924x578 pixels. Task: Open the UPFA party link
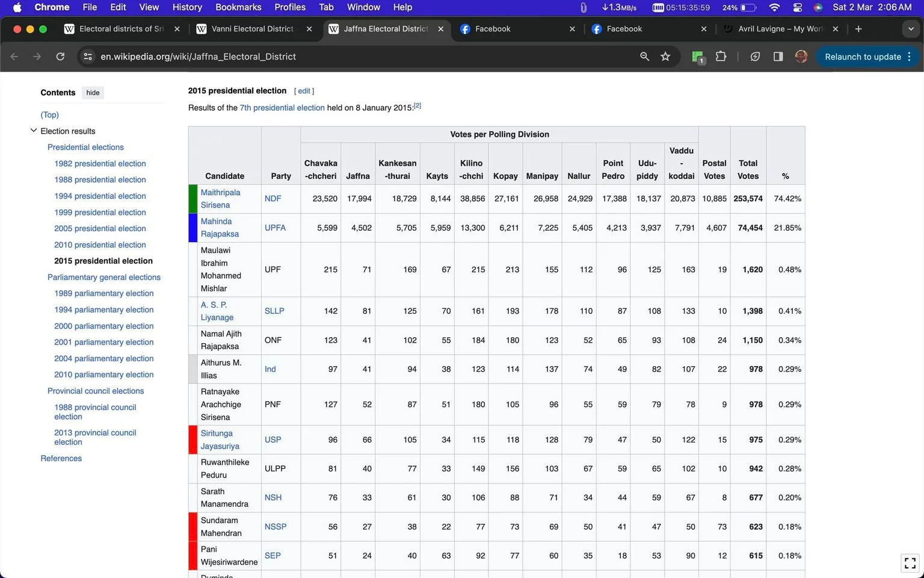pos(275,228)
